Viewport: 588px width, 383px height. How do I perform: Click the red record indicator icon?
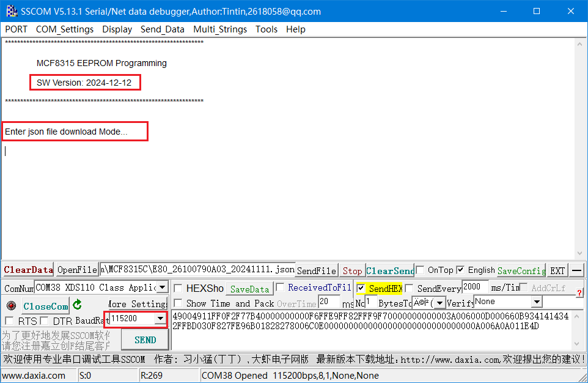(x=11, y=305)
